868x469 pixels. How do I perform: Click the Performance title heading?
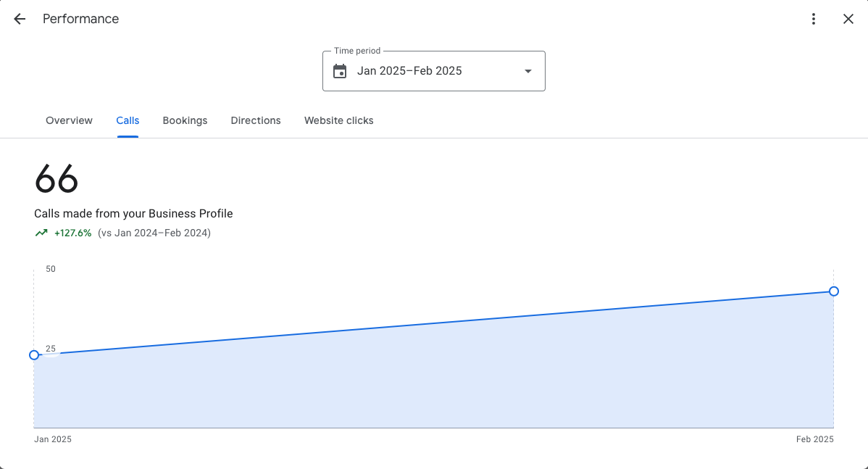[x=81, y=19]
